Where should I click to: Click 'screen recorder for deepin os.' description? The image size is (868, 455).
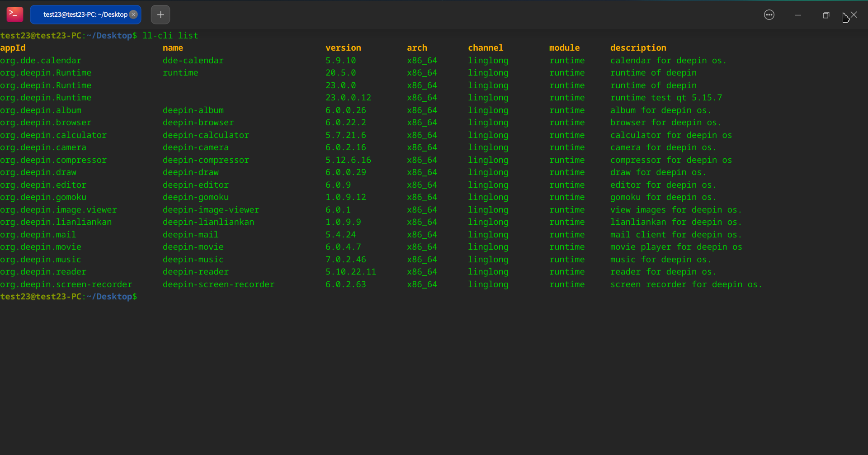[x=686, y=284]
